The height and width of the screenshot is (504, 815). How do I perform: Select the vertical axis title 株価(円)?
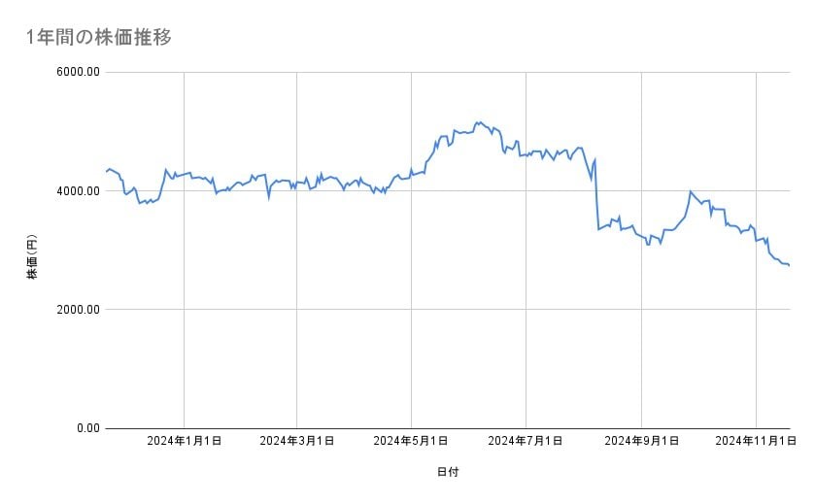[x=32, y=257]
